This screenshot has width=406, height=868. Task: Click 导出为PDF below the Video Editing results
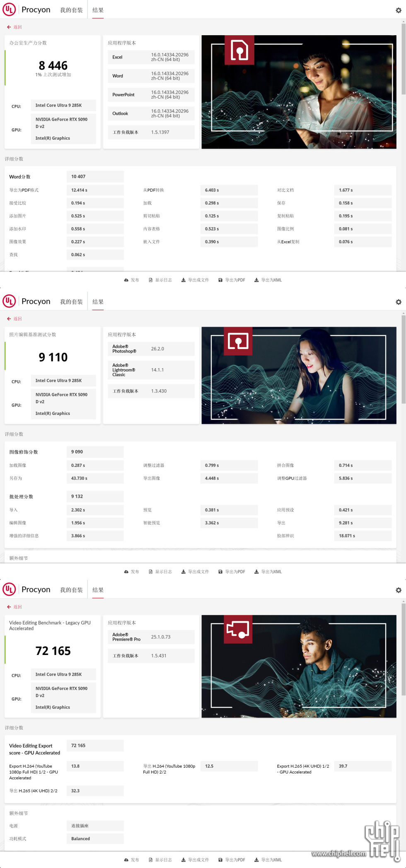(232, 860)
